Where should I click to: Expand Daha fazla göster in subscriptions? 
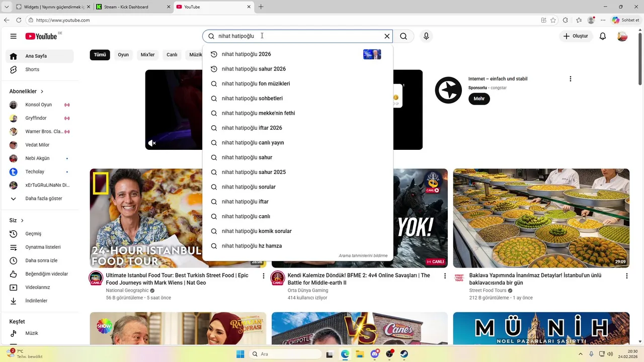[40, 199]
